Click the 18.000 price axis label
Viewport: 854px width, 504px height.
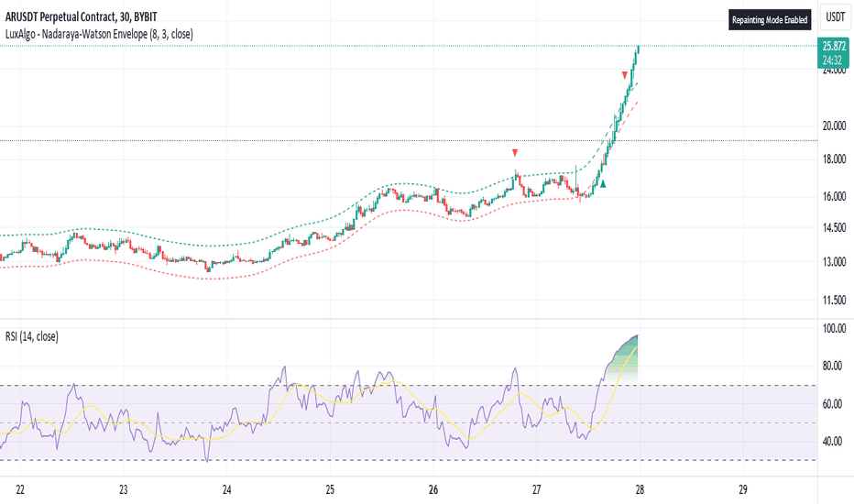point(834,159)
